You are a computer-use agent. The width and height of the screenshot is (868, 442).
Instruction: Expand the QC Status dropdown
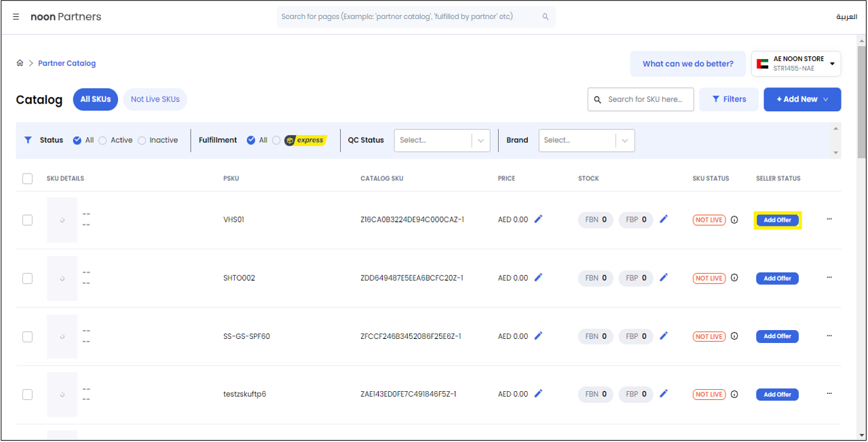tap(480, 140)
